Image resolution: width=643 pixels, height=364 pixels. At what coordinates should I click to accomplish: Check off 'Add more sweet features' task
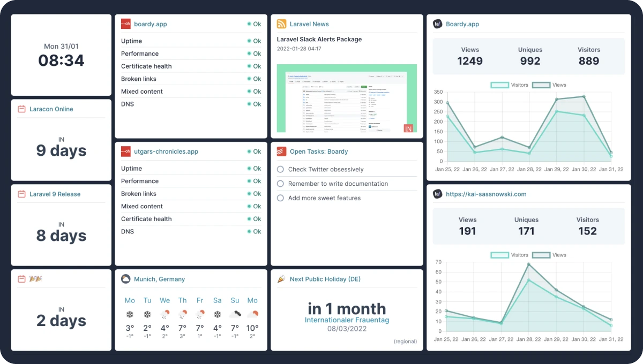pos(280,198)
